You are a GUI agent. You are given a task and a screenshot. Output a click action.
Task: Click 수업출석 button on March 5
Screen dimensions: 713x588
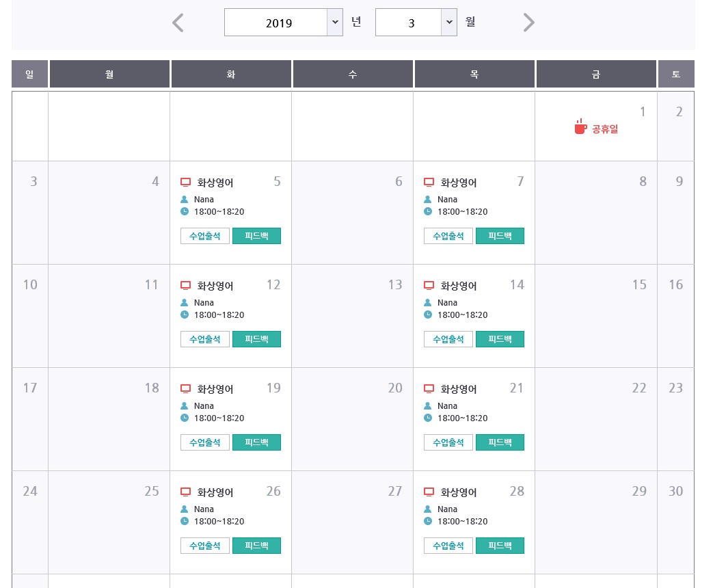tap(205, 236)
